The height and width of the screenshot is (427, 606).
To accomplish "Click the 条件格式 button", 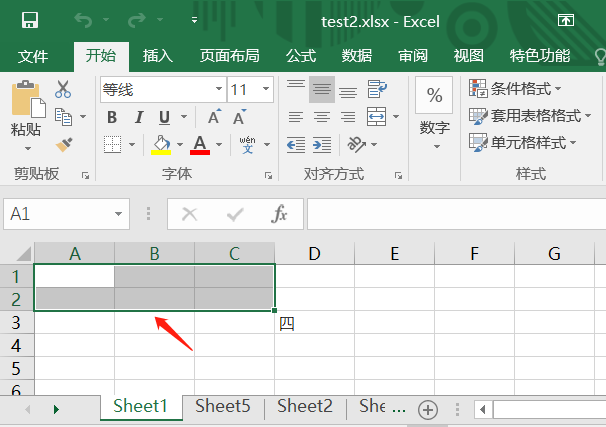I will tap(516, 89).
